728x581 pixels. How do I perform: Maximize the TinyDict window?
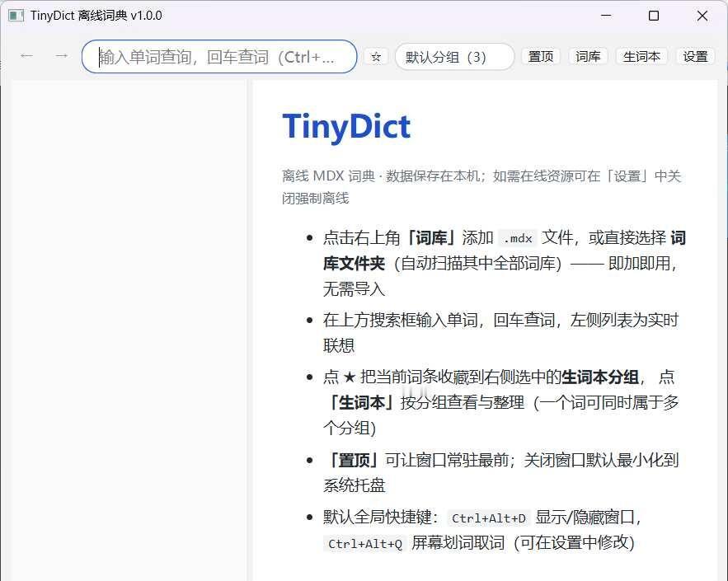click(653, 16)
